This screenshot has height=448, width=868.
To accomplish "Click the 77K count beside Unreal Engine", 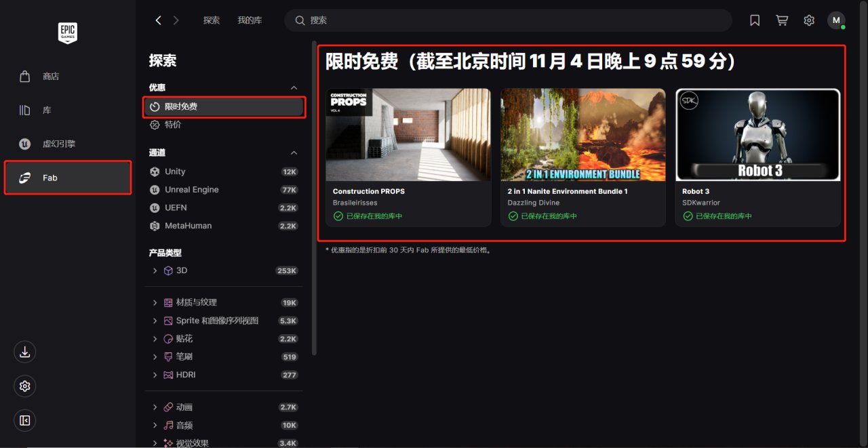I will [x=290, y=190].
